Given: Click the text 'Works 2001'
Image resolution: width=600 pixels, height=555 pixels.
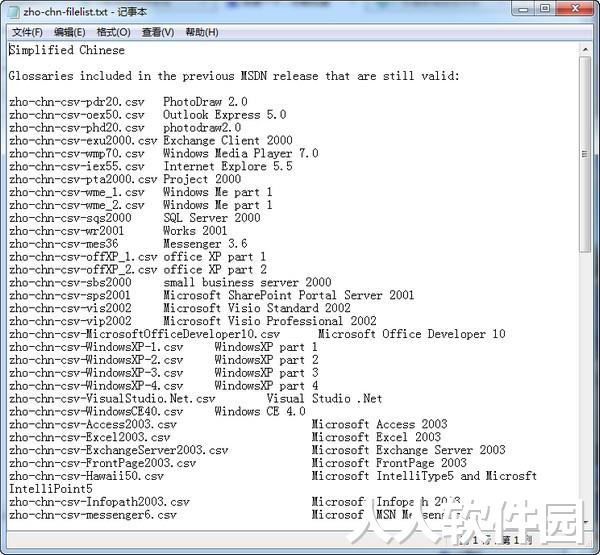Looking at the screenshot, I should 195,231.
